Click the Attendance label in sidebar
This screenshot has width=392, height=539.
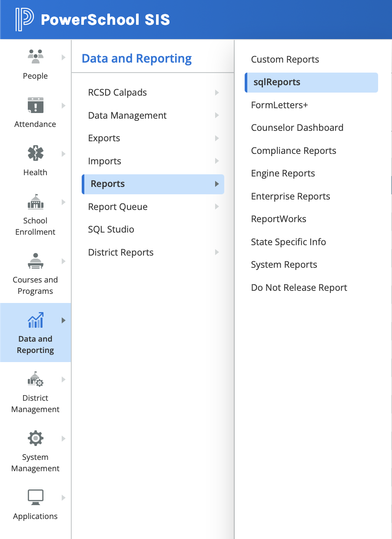coord(35,124)
